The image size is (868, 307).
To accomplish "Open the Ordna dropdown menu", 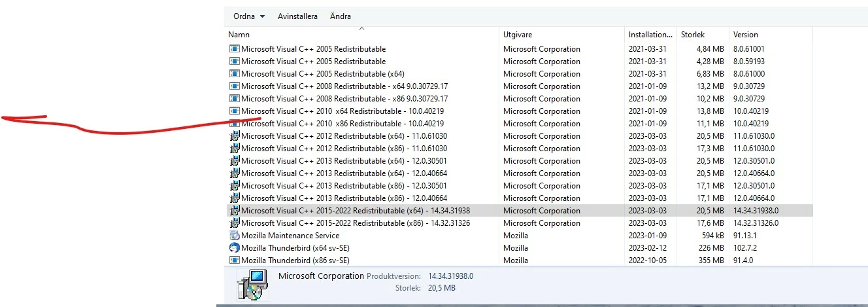I will pyautogui.click(x=249, y=16).
